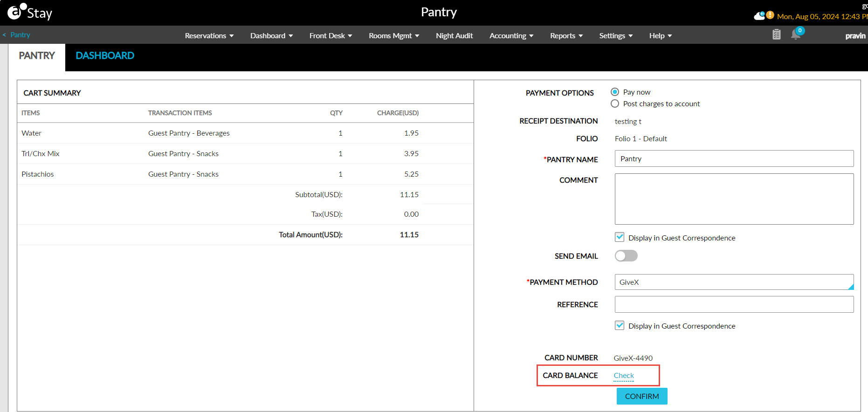The width and height of the screenshot is (868, 412).
Task: Click the Pantry breadcrumb link
Action: 20,35
